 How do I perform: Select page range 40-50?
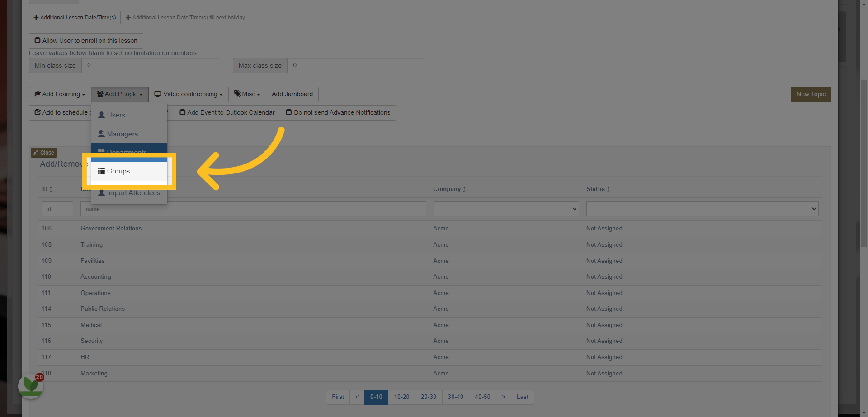482,397
